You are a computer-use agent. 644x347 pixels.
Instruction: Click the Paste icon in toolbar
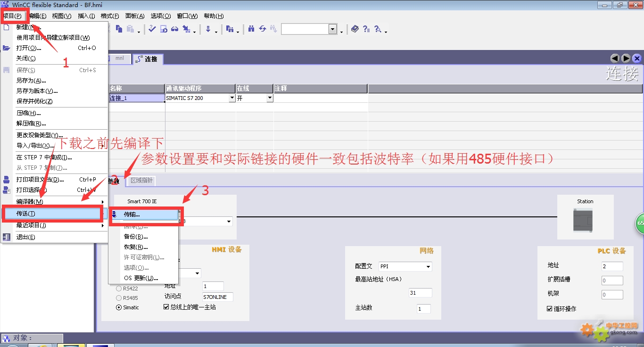[x=131, y=29]
